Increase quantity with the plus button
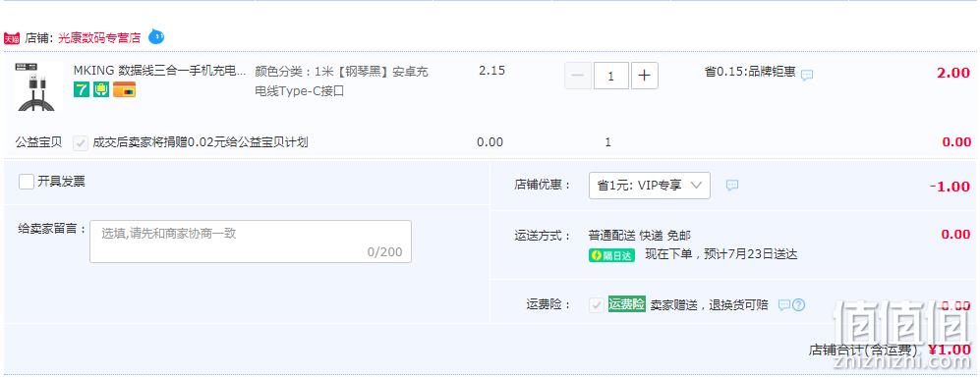Screen dimensions: 980x378 pyautogui.click(x=645, y=76)
